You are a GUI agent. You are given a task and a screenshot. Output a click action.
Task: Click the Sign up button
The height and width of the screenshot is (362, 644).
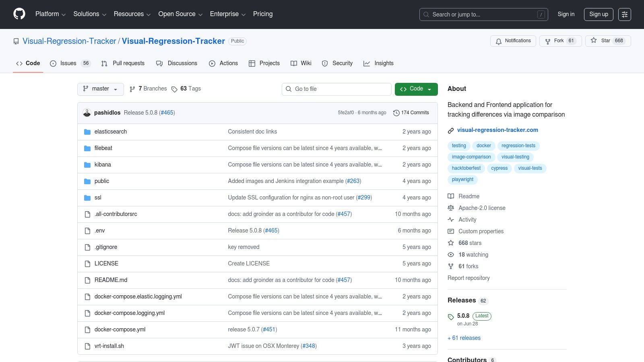click(x=599, y=14)
